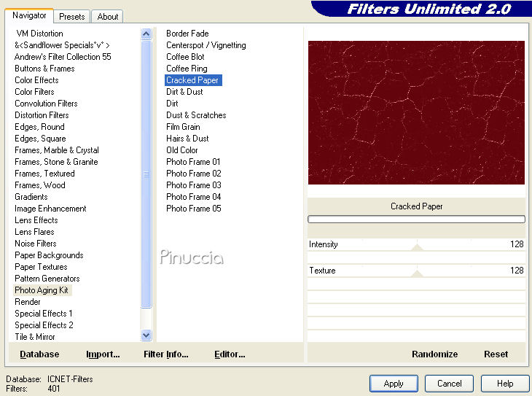Select Distortion Filters category
The height and width of the screenshot is (396, 532).
coord(42,115)
